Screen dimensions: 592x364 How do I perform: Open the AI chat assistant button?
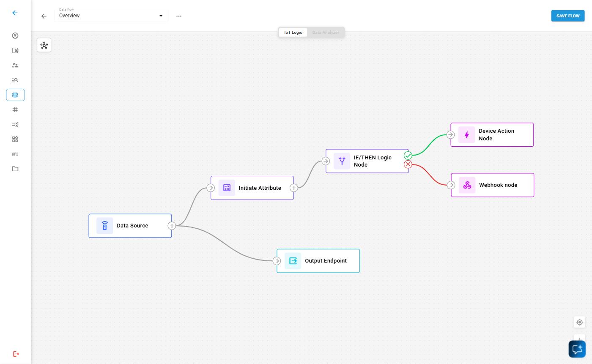click(x=577, y=349)
